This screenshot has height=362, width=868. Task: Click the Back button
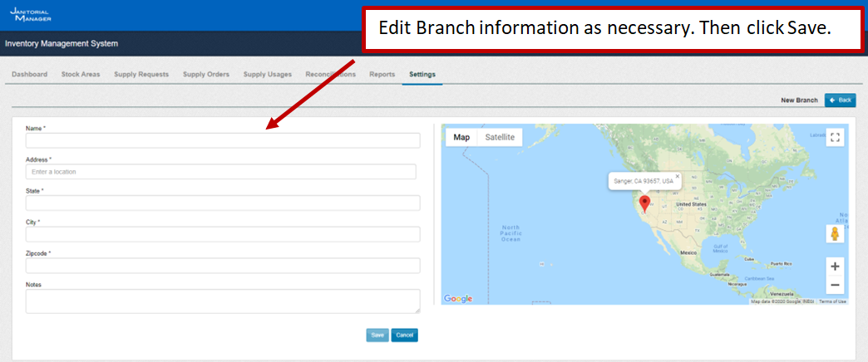pyautogui.click(x=840, y=100)
